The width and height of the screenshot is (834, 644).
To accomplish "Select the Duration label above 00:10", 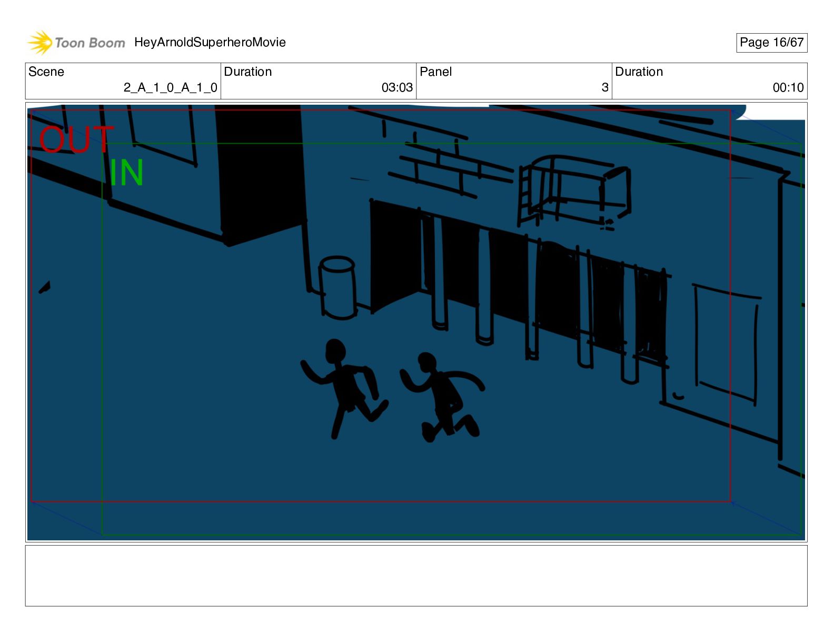I will click(639, 72).
